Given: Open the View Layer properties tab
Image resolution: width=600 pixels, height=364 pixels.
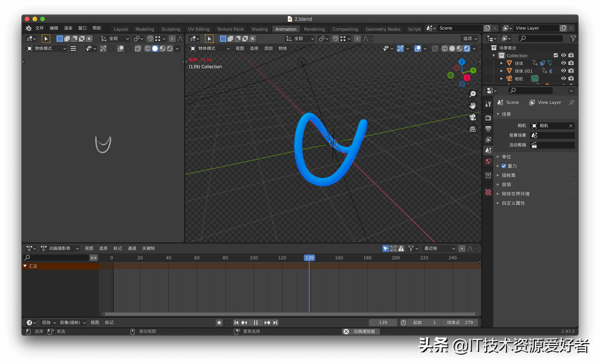Looking at the screenshot, I should tap(488, 139).
